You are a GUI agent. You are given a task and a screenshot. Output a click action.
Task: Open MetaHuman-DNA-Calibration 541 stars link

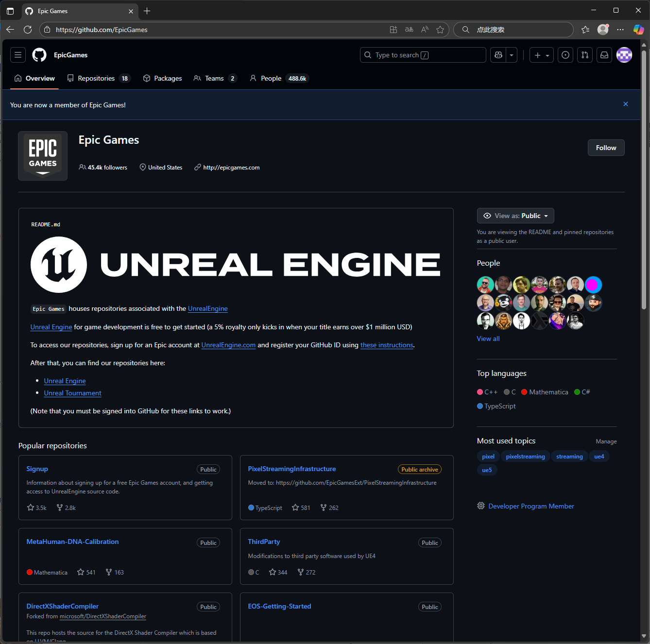point(86,572)
